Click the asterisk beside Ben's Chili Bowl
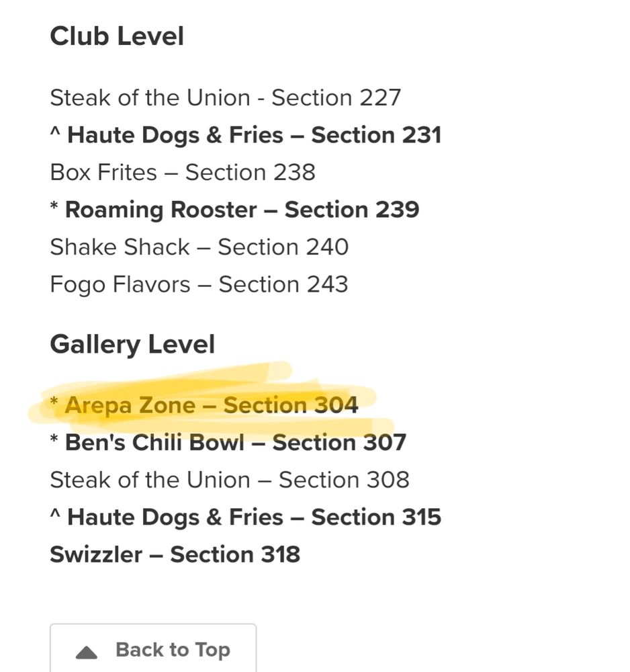Image resolution: width=630 pixels, height=672 pixels. pyautogui.click(x=56, y=442)
